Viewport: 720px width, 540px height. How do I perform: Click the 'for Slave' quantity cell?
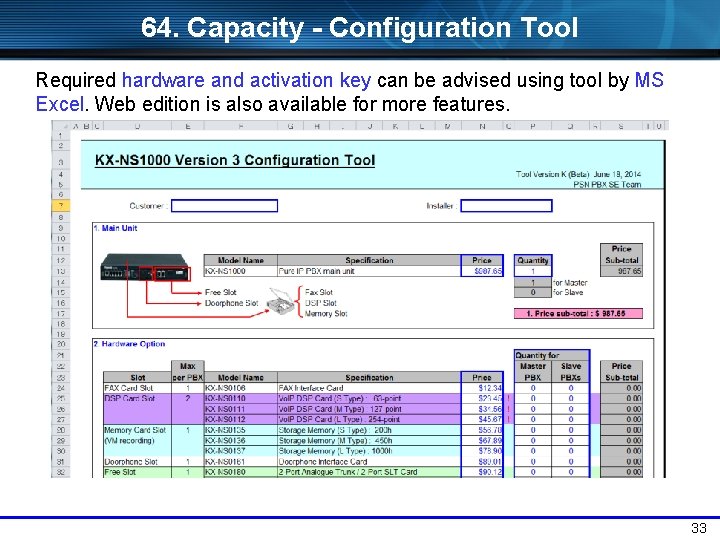[533, 292]
